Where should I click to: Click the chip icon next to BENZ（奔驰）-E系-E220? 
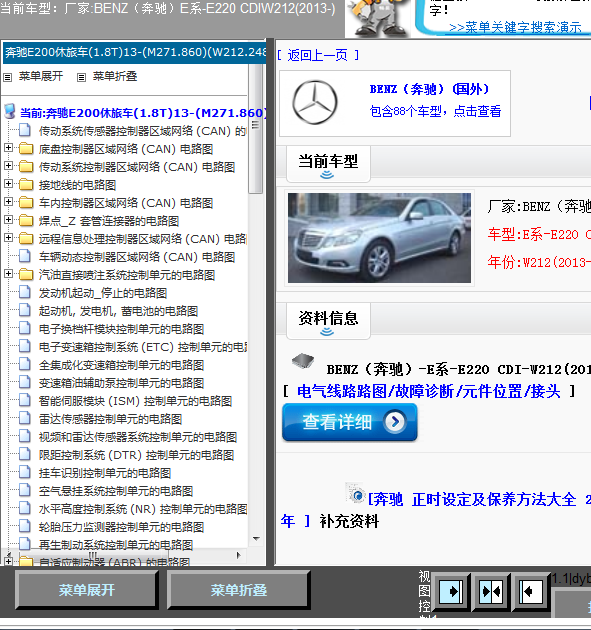303,361
